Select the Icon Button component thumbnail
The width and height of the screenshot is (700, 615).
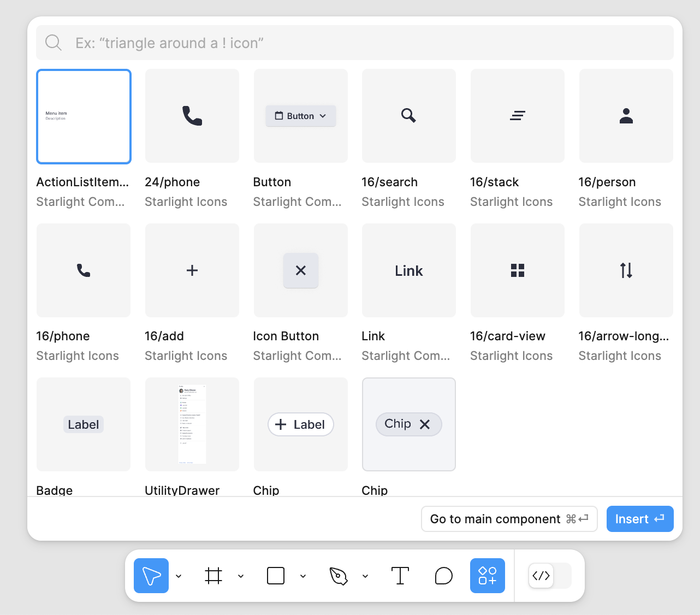click(301, 270)
